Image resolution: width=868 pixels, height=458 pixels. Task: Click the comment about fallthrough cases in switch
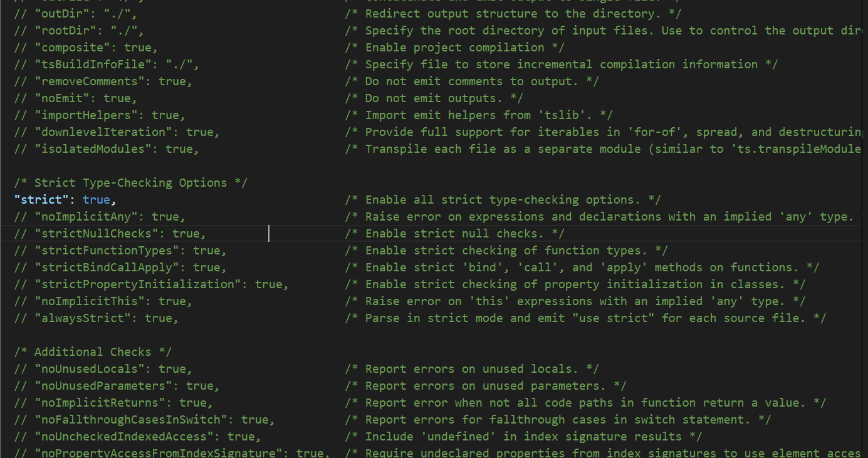558,420
